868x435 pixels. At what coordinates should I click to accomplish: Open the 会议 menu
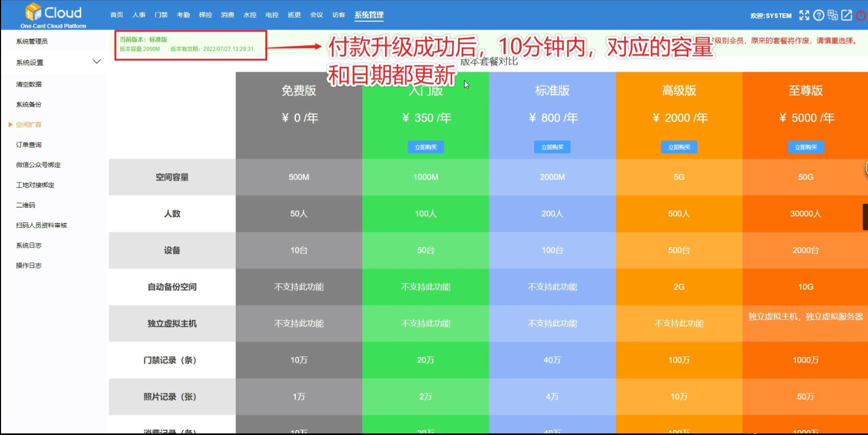316,15
